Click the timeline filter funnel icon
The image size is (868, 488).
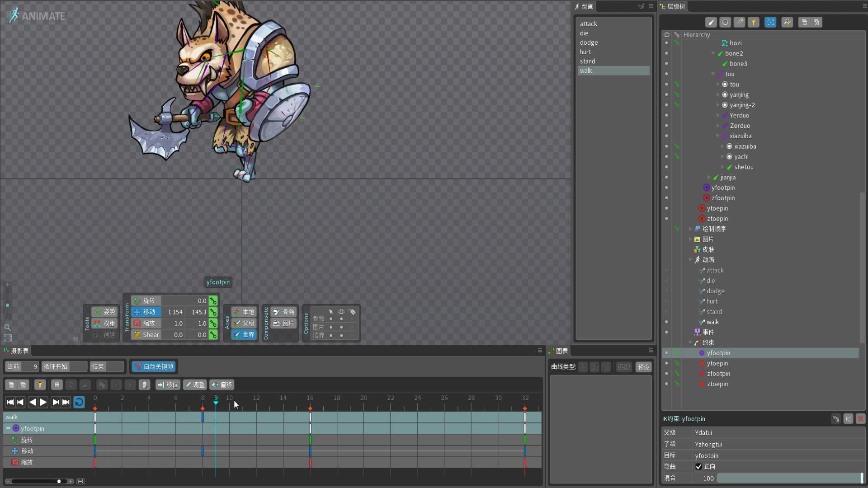[40, 385]
